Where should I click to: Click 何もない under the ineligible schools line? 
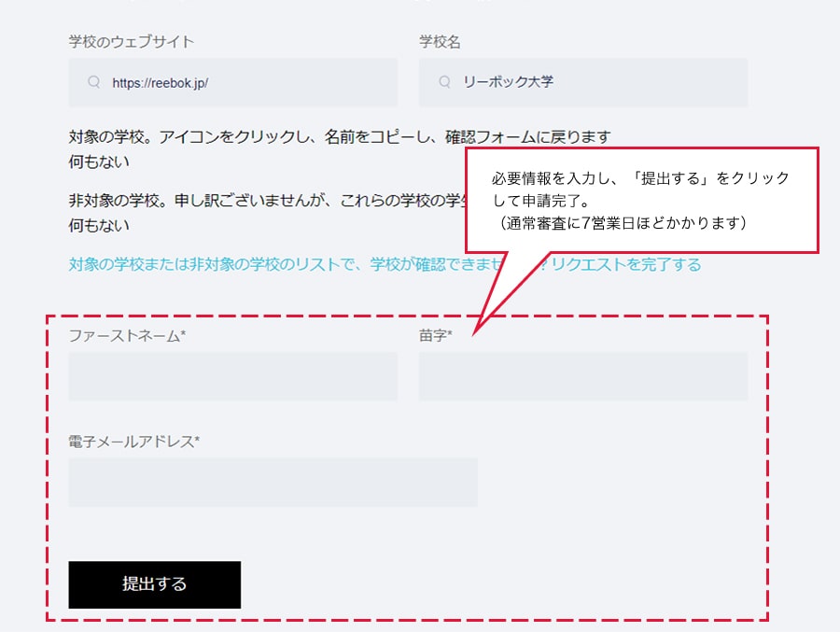coord(99,225)
